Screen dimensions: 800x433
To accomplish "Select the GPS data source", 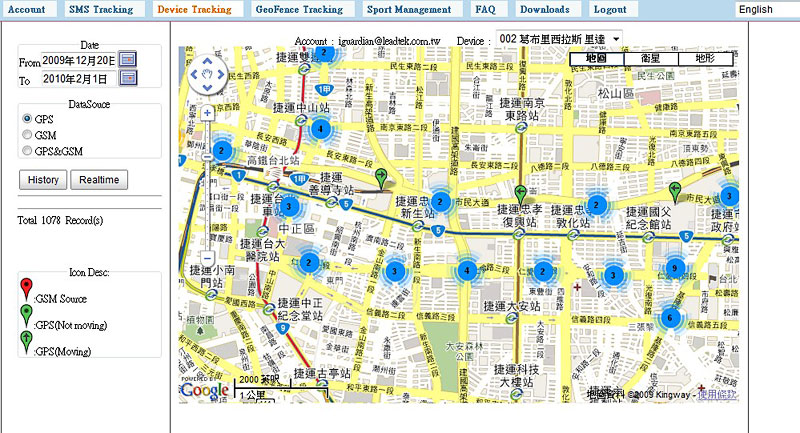I will tap(27, 118).
